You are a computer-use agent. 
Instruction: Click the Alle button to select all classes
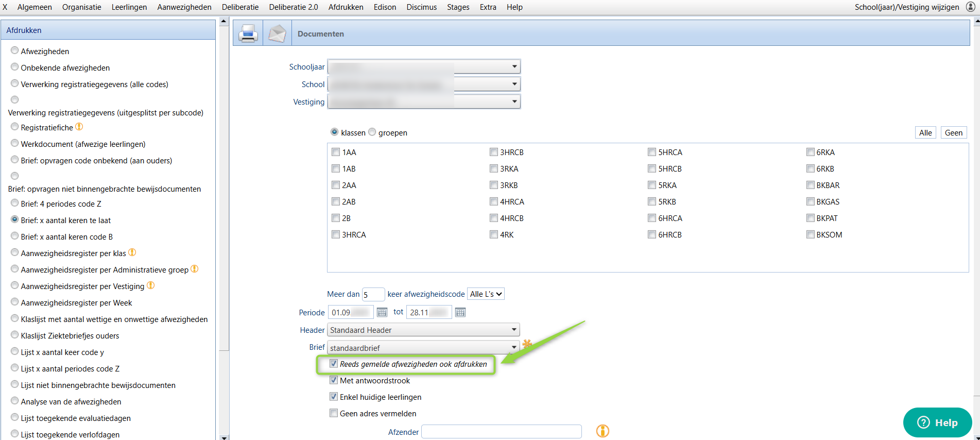[x=925, y=133]
